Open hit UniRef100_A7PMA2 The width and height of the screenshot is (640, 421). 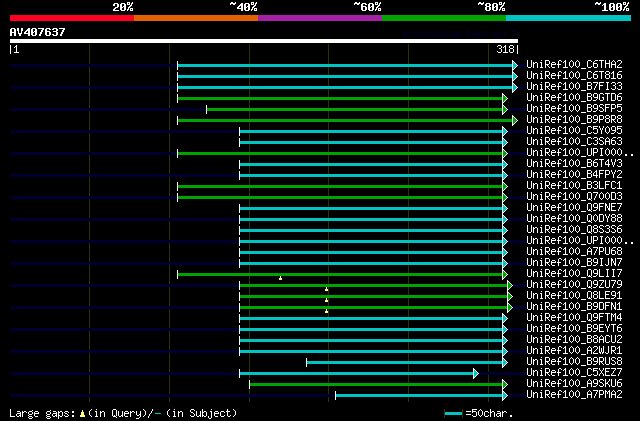pyautogui.click(x=574, y=395)
